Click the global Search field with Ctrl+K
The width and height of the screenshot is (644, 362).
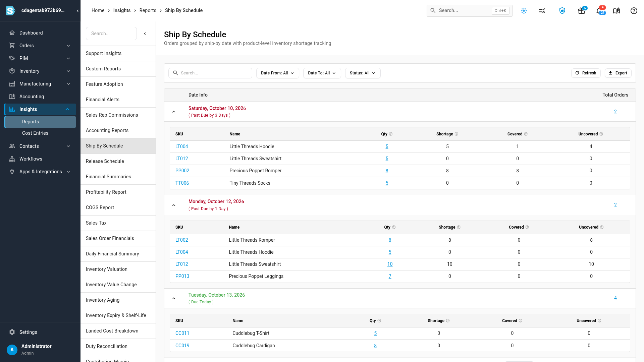(x=469, y=11)
